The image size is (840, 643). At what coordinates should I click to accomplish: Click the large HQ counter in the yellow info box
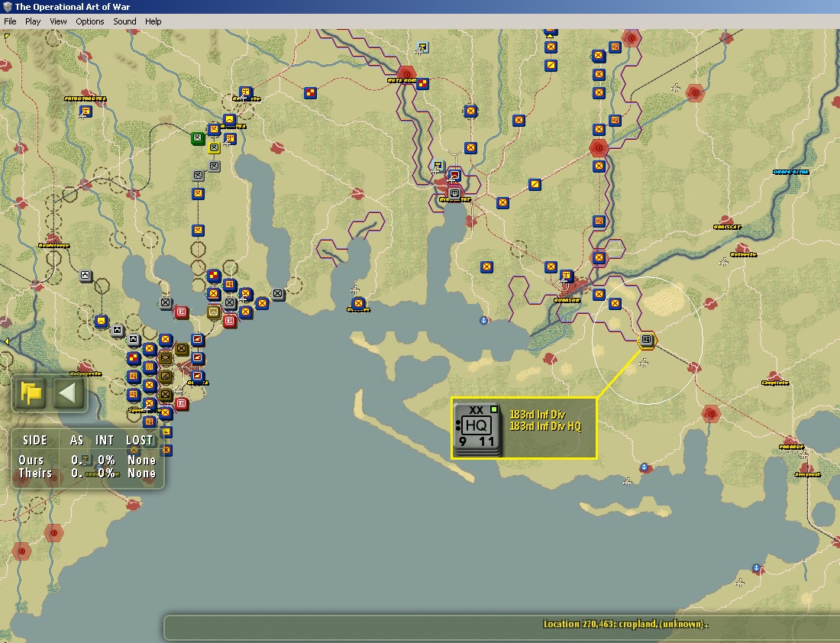[x=477, y=429]
